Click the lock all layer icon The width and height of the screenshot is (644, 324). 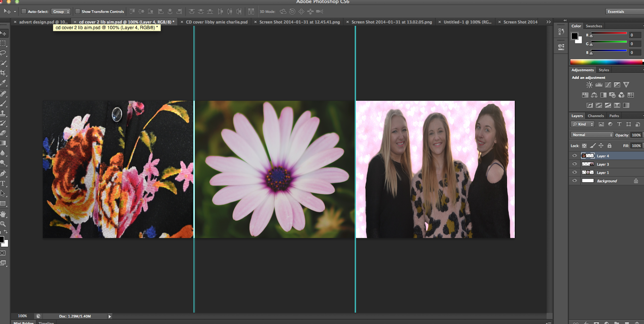(x=609, y=146)
